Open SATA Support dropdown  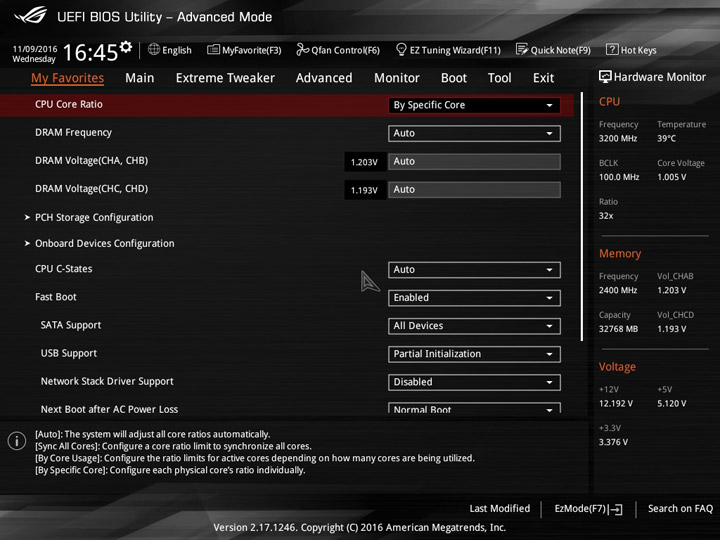pyautogui.click(x=474, y=326)
